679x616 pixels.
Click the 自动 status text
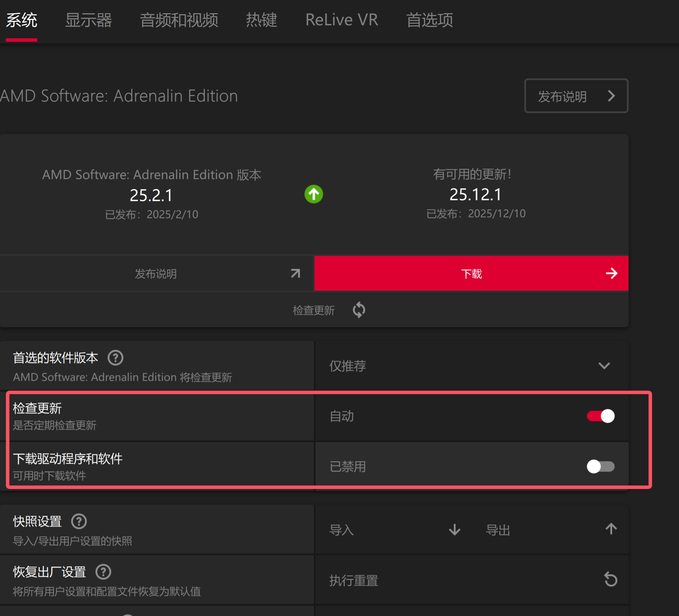coord(342,416)
